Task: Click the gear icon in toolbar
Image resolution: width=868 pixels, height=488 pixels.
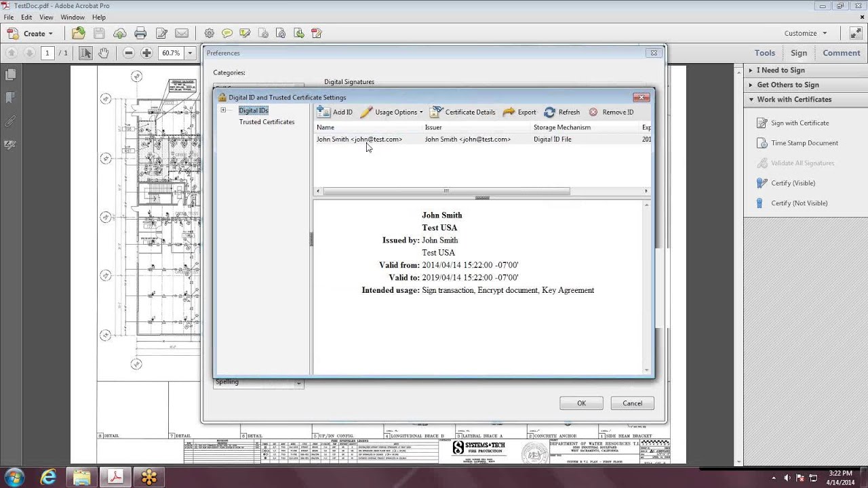Action: (209, 33)
